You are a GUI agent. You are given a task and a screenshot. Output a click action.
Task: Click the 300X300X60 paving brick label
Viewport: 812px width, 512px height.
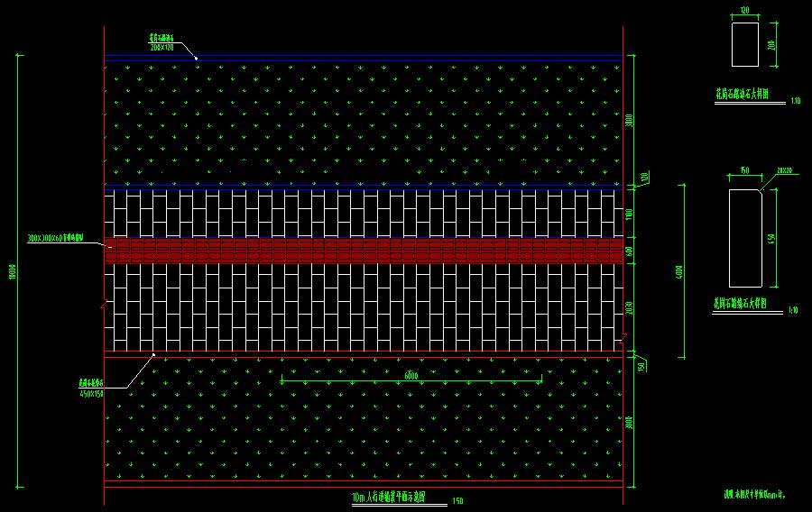(x=56, y=238)
